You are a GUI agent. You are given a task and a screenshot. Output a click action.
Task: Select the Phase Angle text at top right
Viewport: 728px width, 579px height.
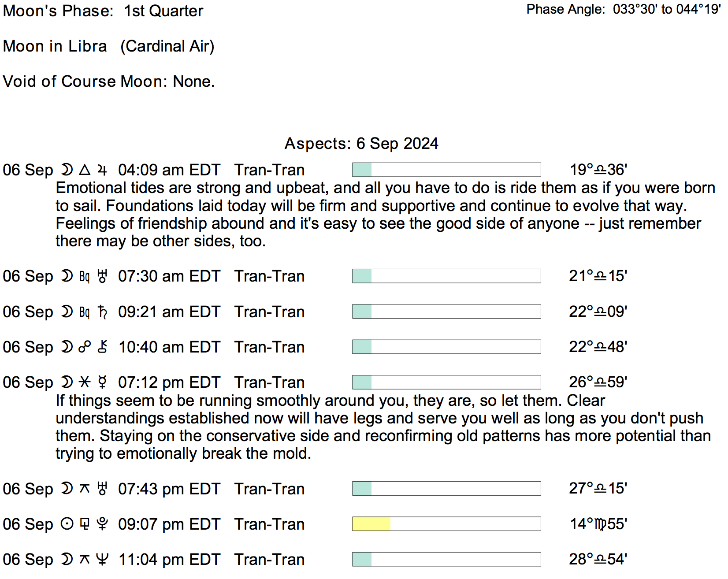tap(623, 9)
